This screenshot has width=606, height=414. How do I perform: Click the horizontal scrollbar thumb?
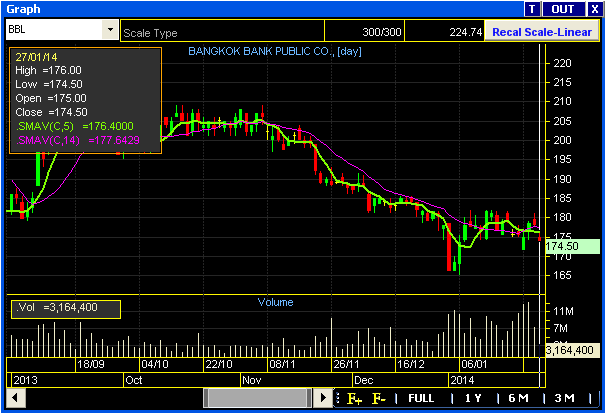pyautogui.click(x=257, y=398)
